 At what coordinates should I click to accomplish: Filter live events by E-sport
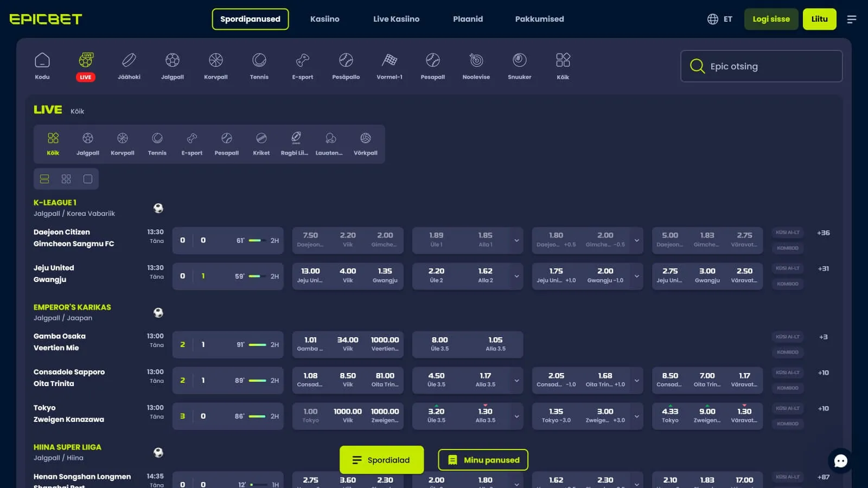tap(192, 144)
